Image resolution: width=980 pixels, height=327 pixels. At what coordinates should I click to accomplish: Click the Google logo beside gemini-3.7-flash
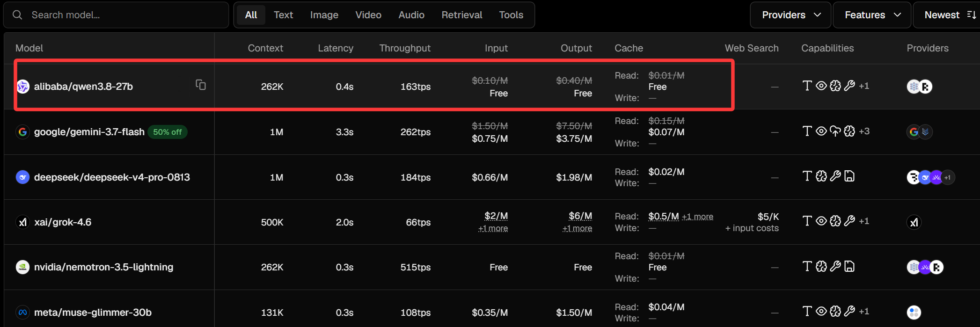(x=22, y=132)
